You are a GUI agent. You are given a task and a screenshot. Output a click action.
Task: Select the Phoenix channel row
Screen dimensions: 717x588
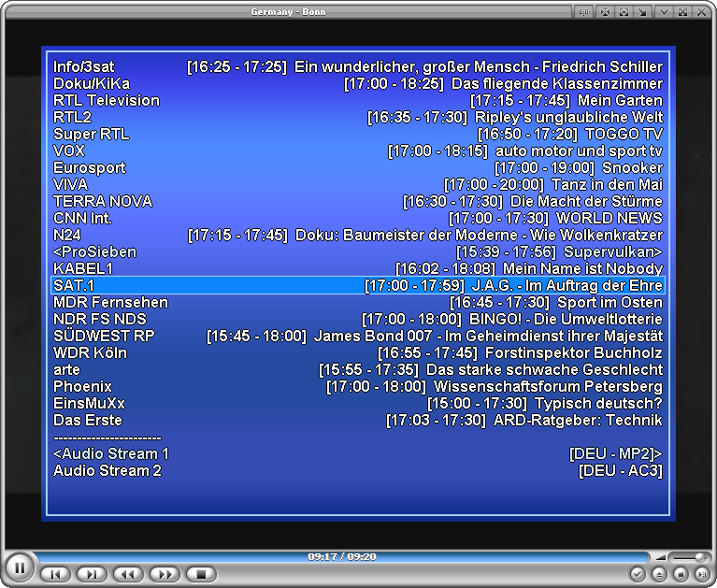[358, 386]
